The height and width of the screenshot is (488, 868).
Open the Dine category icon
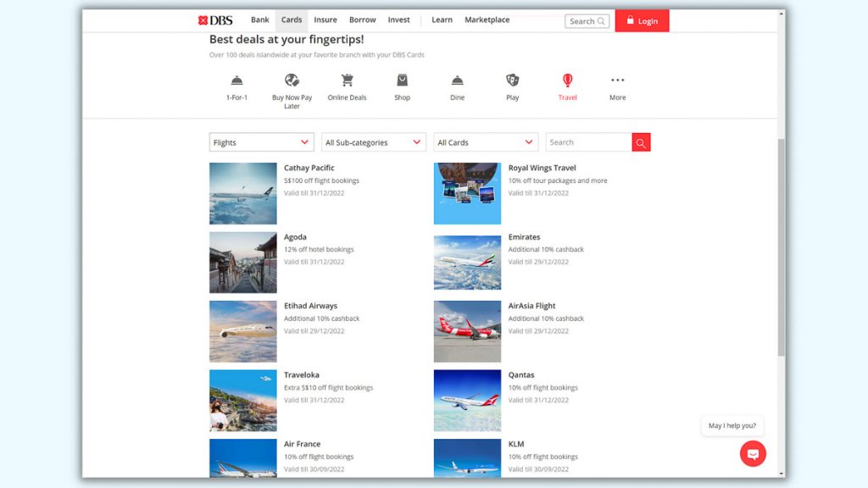pyautogui.click(x=457, y=80)
